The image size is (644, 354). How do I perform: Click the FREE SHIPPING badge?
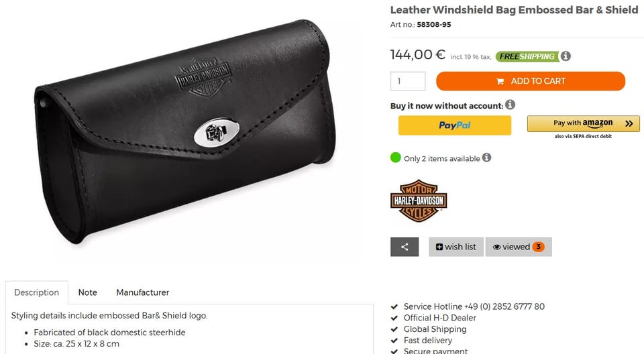[527, 56]
